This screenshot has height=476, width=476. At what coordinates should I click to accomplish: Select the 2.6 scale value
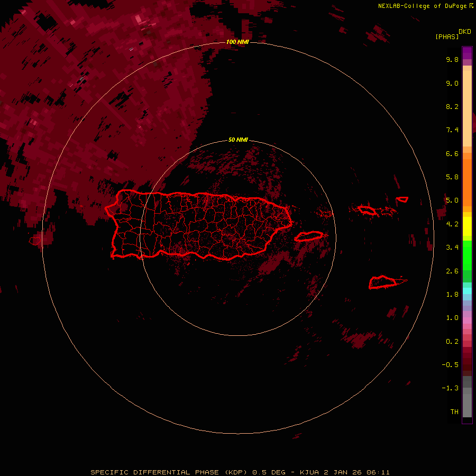pyautogui.click(x=452, y=271)
